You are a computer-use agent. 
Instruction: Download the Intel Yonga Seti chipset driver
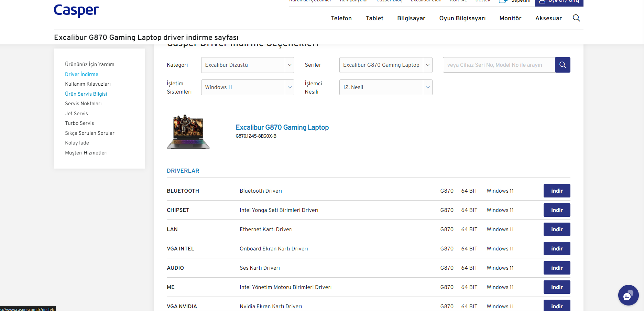tap(557, 210)
